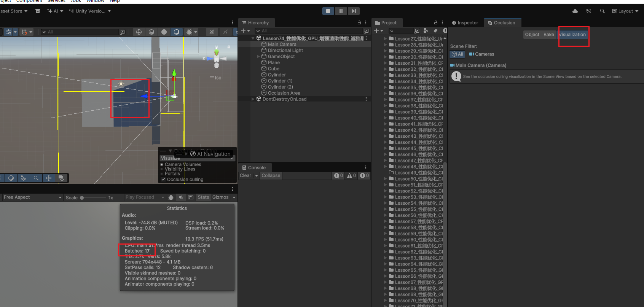Select wireframe draw mode in Scene toolbar
The width and height of the screenshot is (644, 307).
(139, 32)
